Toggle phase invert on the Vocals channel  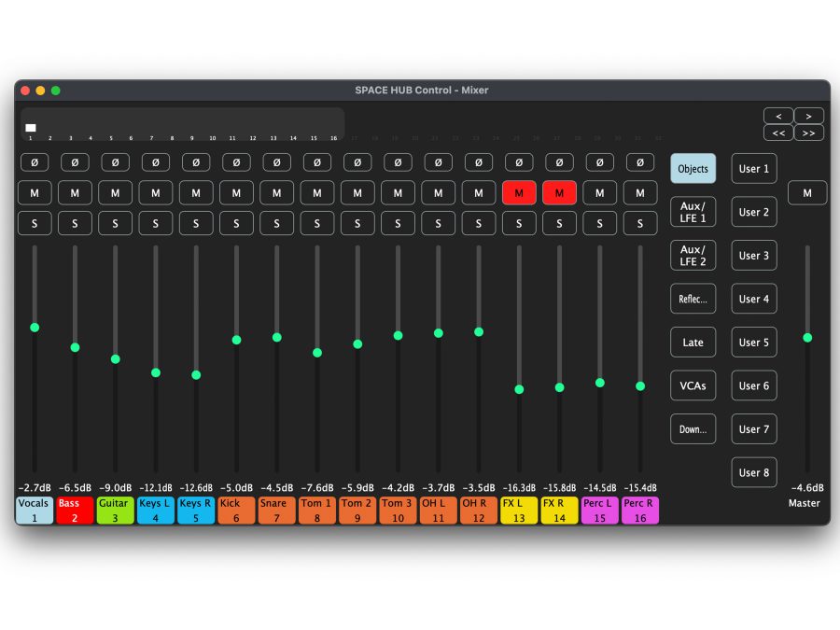tap(35, 161)
